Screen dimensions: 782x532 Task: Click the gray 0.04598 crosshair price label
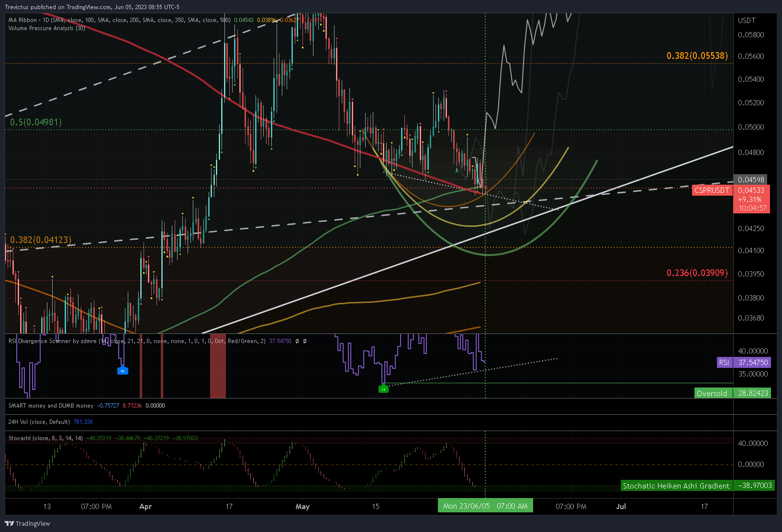click(x=750, y=179)
